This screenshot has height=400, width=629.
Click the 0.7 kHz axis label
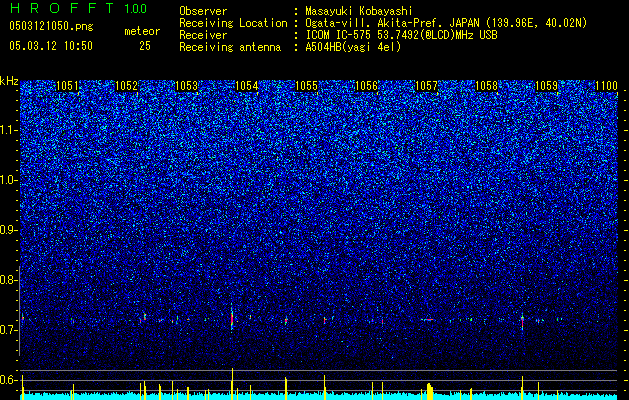coord(8,330)
